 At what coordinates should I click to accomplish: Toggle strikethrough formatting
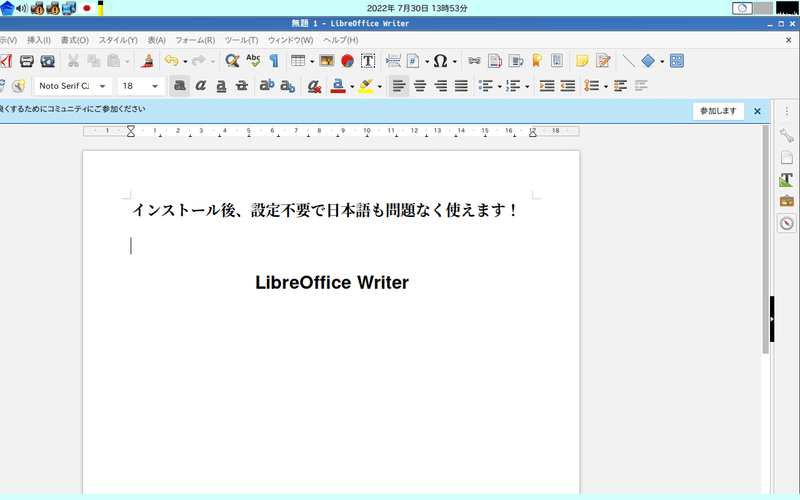[242, 86]
